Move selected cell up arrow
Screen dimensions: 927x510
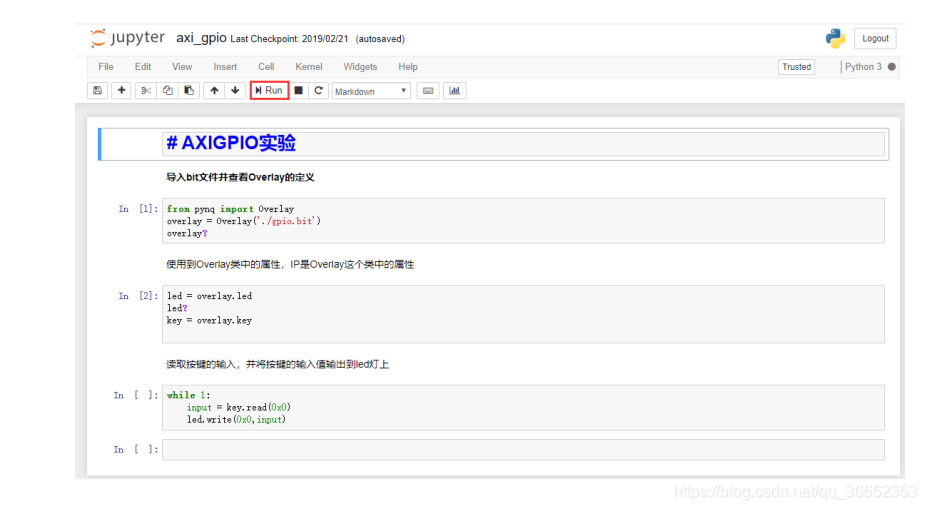tap(214, 90)
